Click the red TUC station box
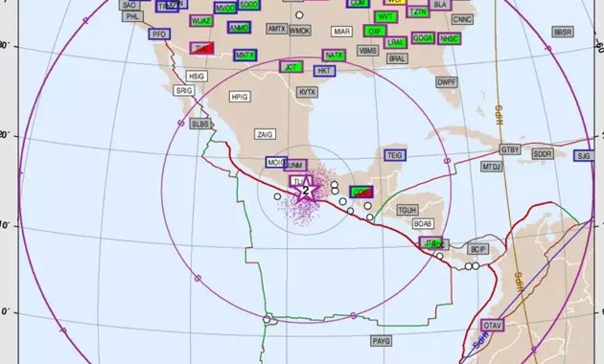This screenshot has width=604, height=364. coord(202,49)
